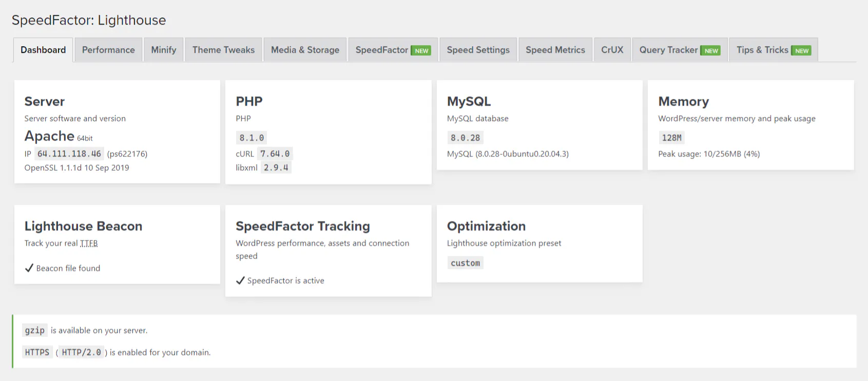Click the gzip code label

35,330
